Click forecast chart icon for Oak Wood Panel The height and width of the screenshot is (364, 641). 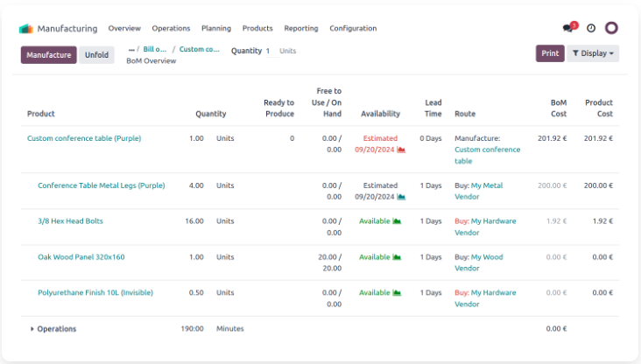[397, 257]
